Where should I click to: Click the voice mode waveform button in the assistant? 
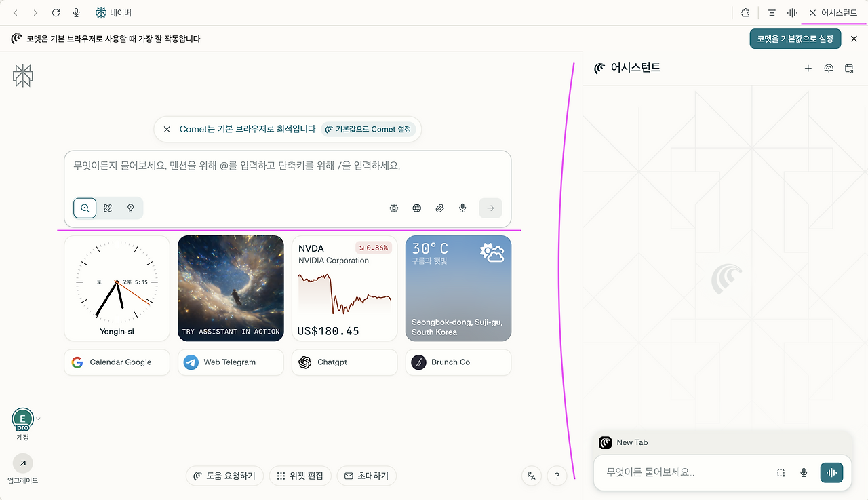tap(831, 472)
